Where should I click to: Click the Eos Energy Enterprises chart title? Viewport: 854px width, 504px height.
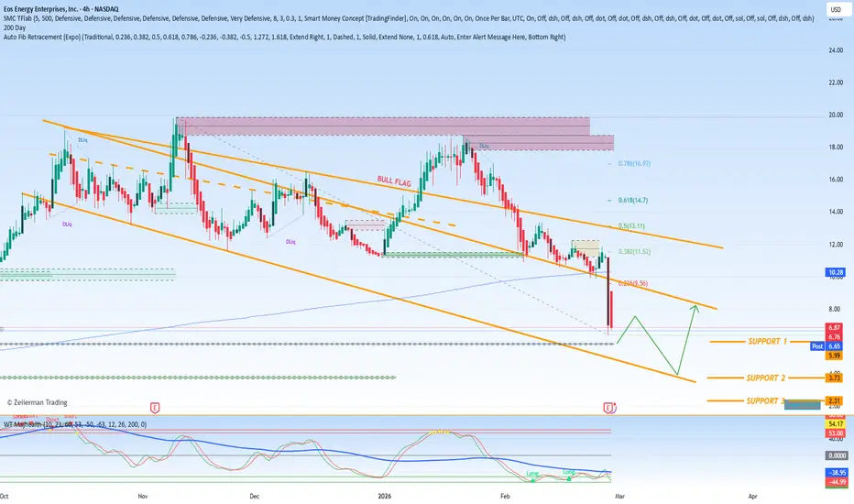coord(61,9)
